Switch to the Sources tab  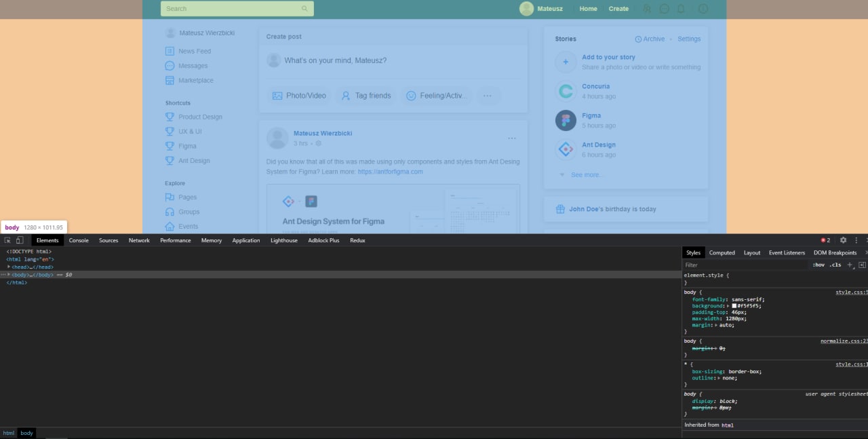pyautogui.click(x=108, y=240)
